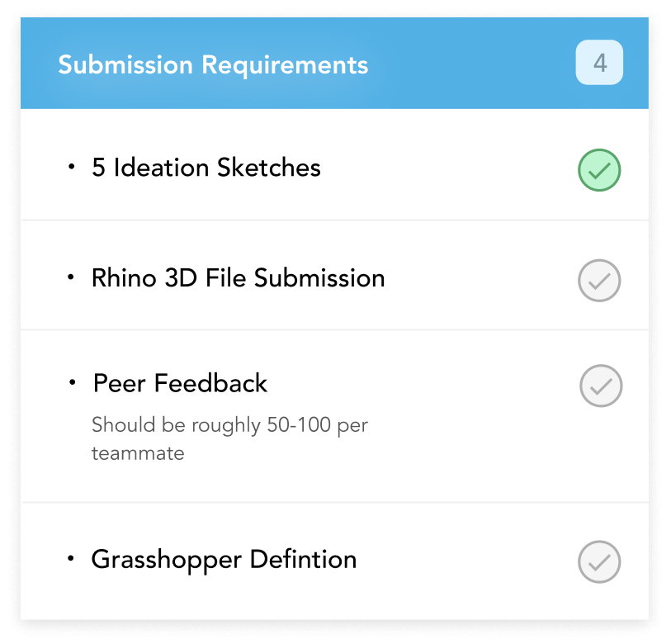Viewport: 671px width, 644px height.
Task: Select the Peer Feedback item title
Action: pos(180,383)
